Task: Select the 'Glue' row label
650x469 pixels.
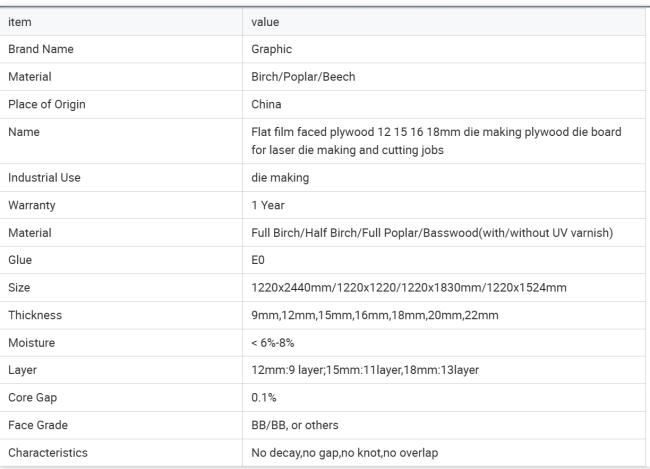Action: pos(20,260)
